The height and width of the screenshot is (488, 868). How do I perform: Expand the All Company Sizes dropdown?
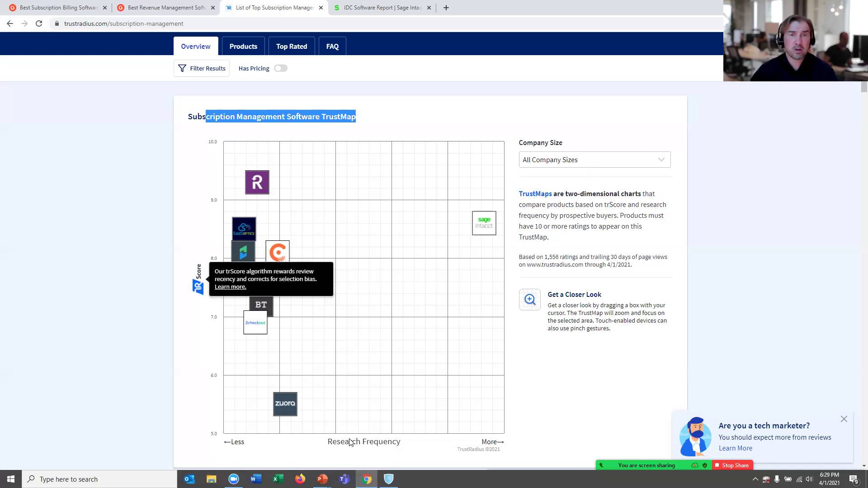pyautogui.click(x=594, y=160)
